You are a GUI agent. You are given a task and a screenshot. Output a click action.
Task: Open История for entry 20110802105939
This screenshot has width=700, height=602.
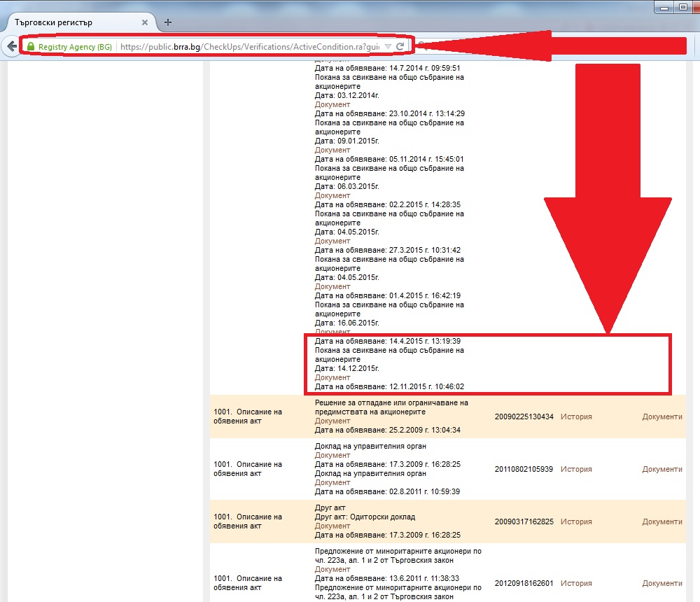(x=575, y=469)
